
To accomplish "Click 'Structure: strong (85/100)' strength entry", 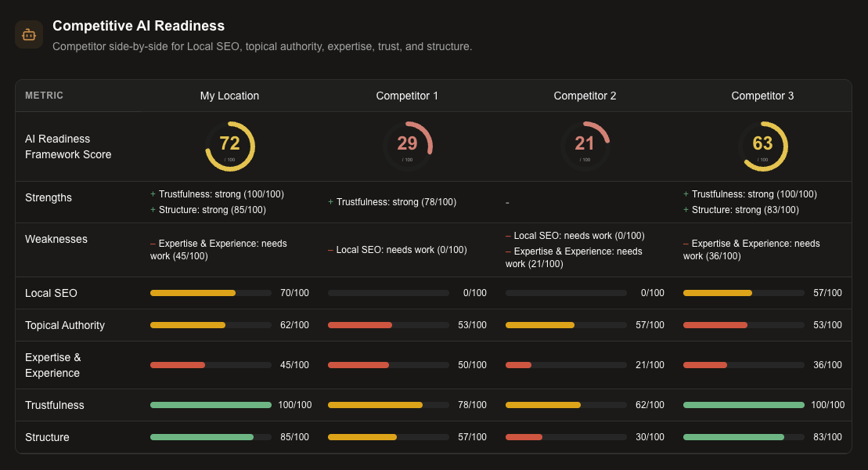I will [208, 209].
